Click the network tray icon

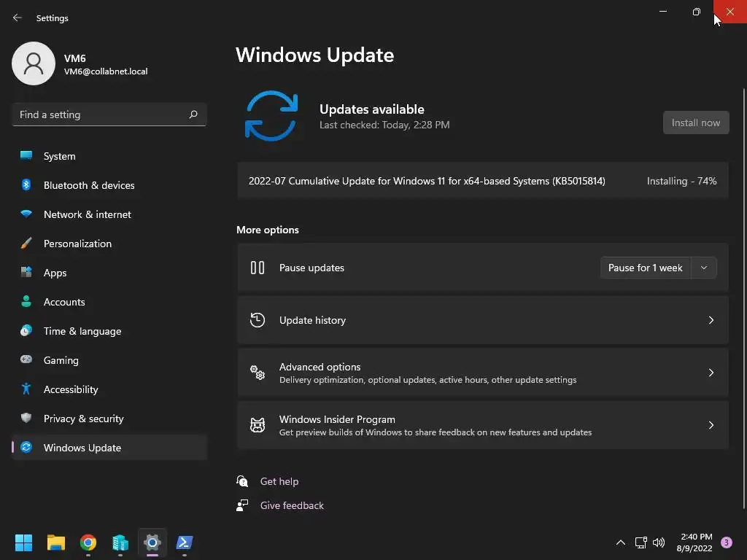click(x=640, y=542)
